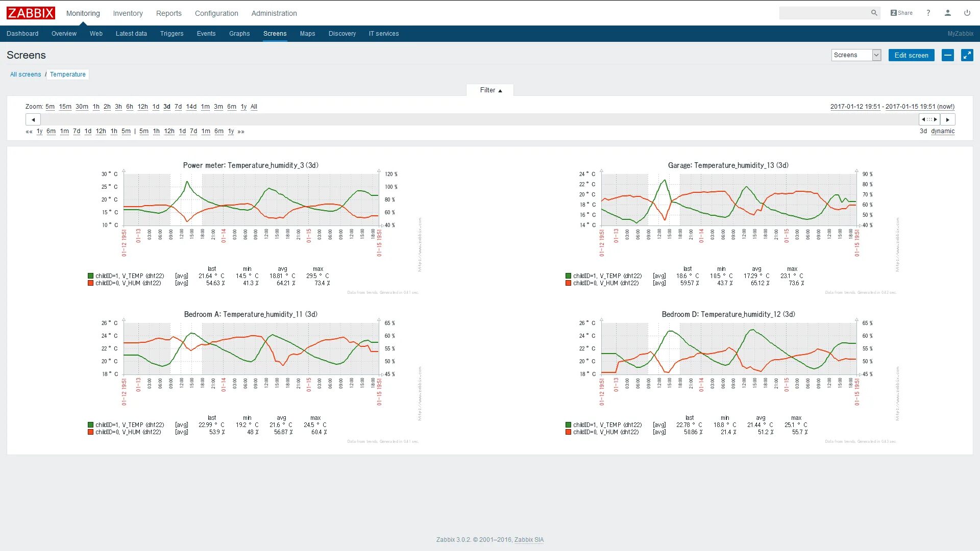Click the time slider left arrow
Image resolution: width=980 pixels, height=551 pixels.
coord(33,119)
